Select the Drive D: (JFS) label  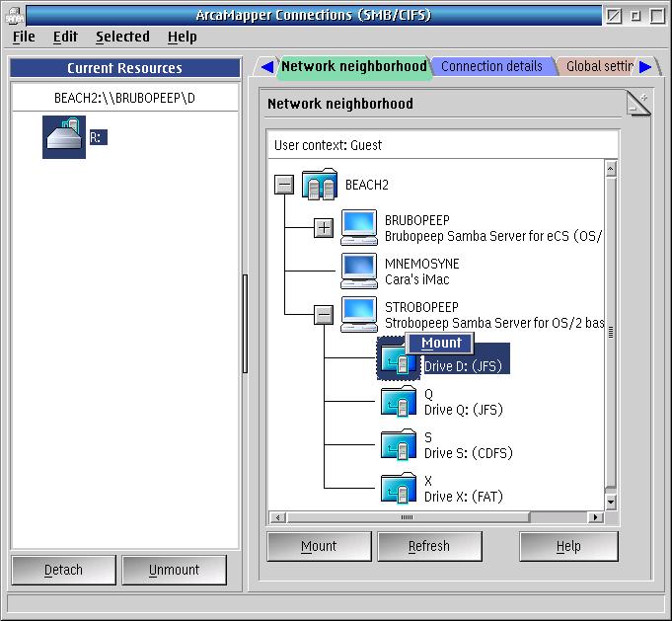coord(463,366)
